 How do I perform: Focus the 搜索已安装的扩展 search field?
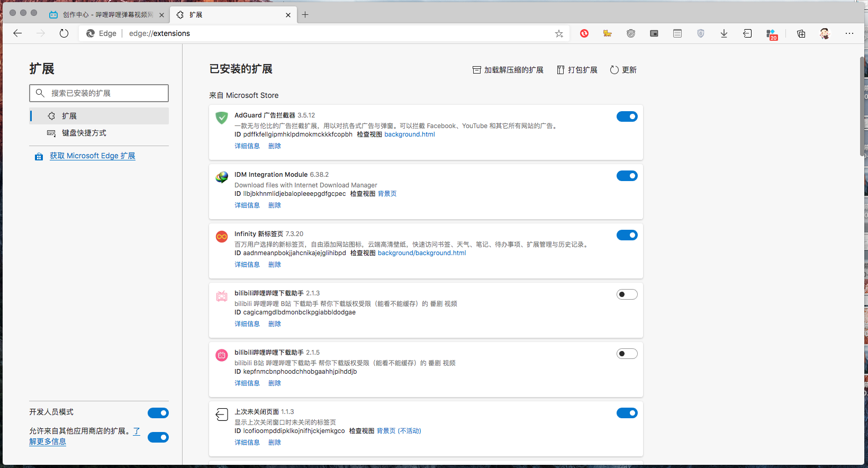(x=99, y=93)
